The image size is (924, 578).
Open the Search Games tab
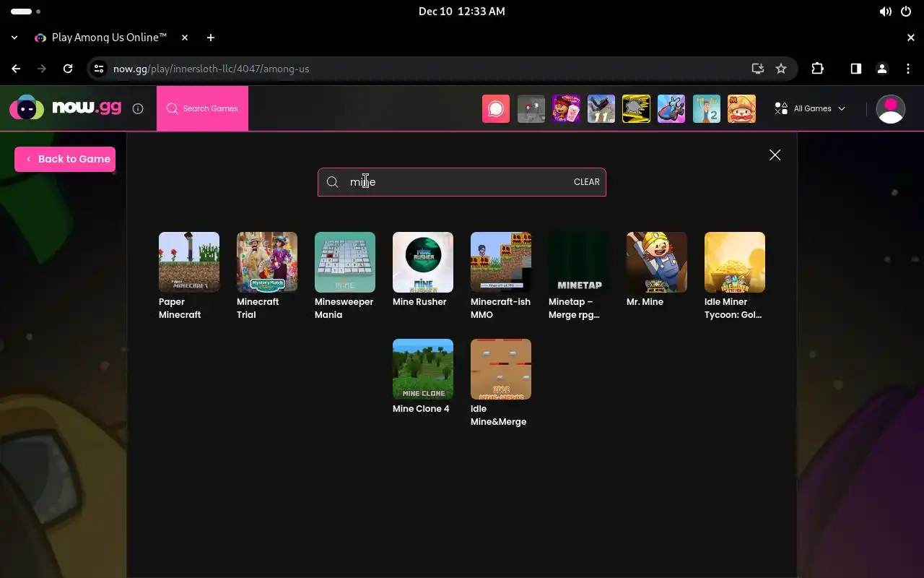pos(202,108)
